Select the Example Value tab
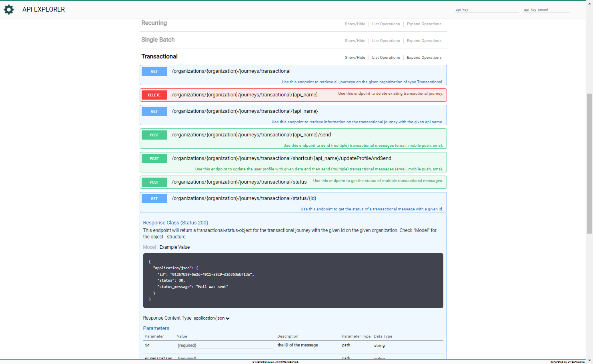The height and width of the screenshot is (364, 593). click(174, 247)
